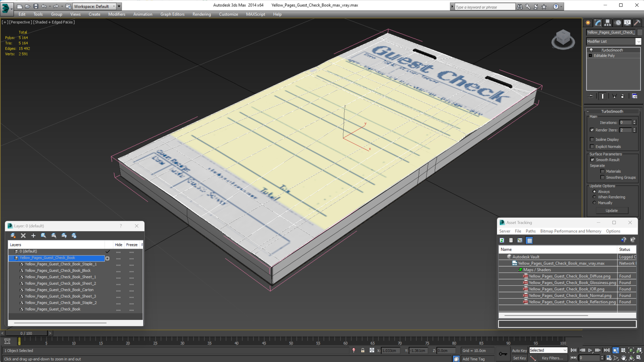Enable Separate by Smoothing Groups checkbox
The image size is (644, 362).
(x=602, y=177)
